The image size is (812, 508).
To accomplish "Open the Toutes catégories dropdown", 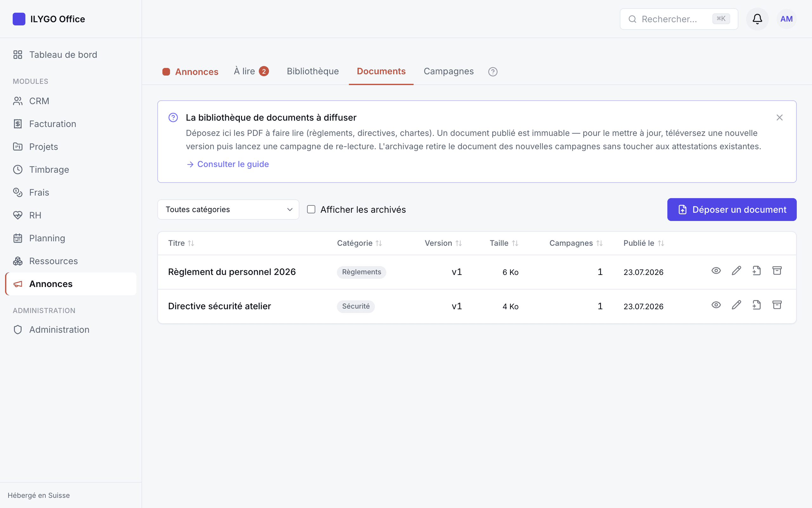I will (228, 209).
